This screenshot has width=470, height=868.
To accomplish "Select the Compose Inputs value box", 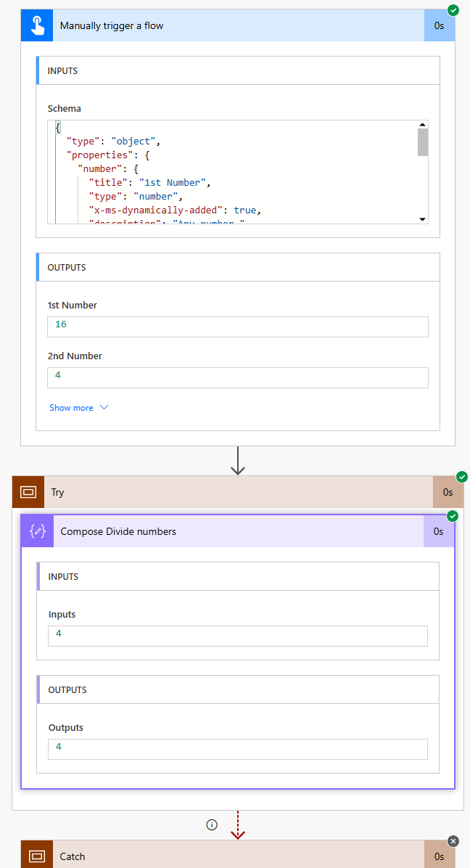I will tap(238, 636).
